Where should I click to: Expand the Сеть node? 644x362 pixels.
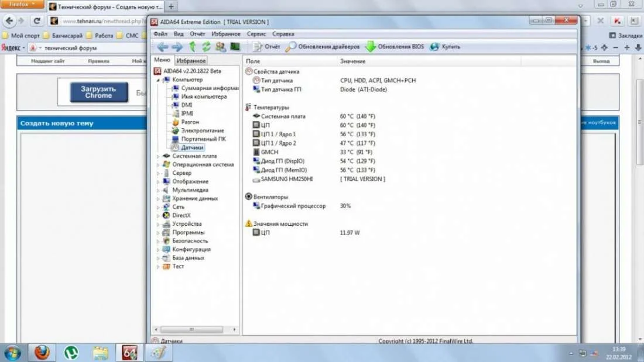pyautogui.click(x=158, y=207)
